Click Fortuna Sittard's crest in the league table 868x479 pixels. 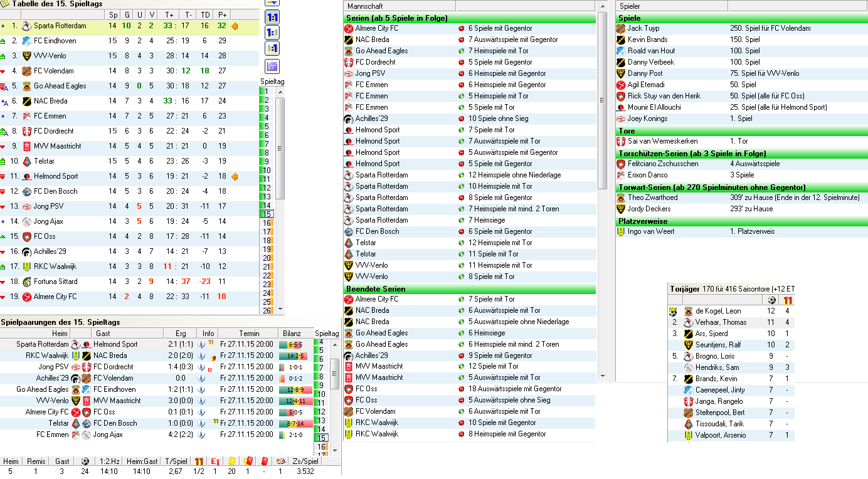26,282
